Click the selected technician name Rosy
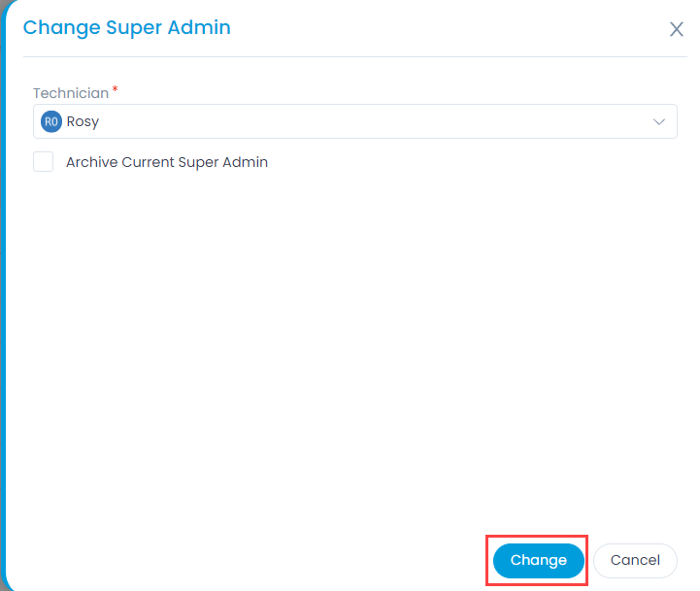 83,121
